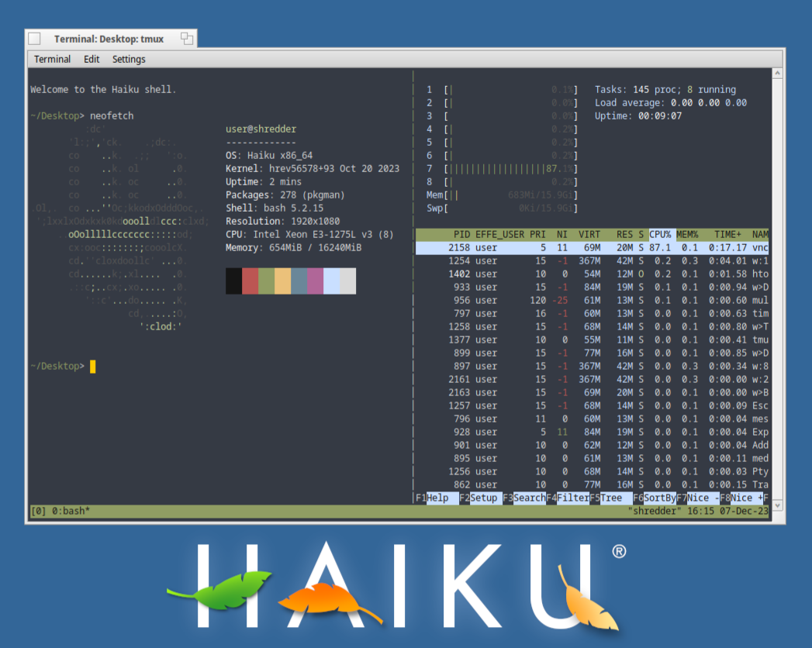812x648 pixels.
Task: Click CPU 7 usage meter bar
Action: click(x=511, y=169)
